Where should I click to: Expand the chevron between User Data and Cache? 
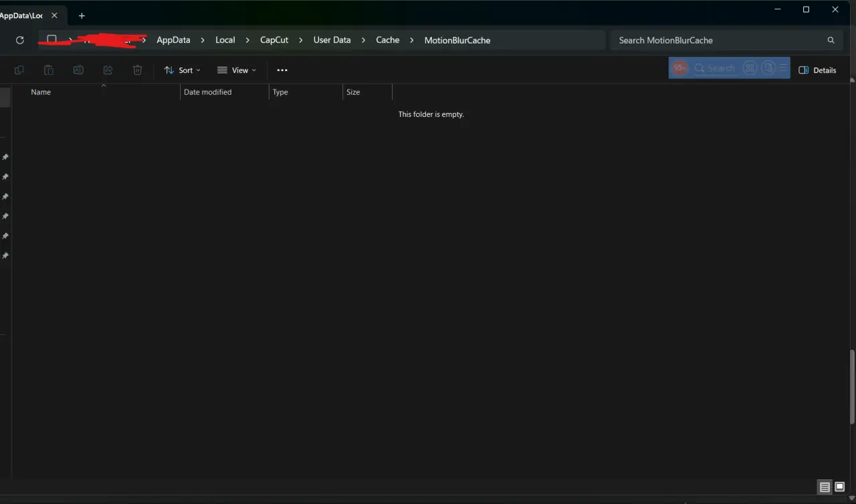(x=363, y=40)
